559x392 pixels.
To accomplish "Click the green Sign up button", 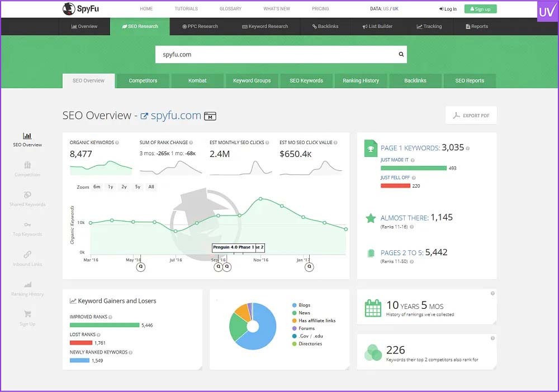I will point(480,9).
